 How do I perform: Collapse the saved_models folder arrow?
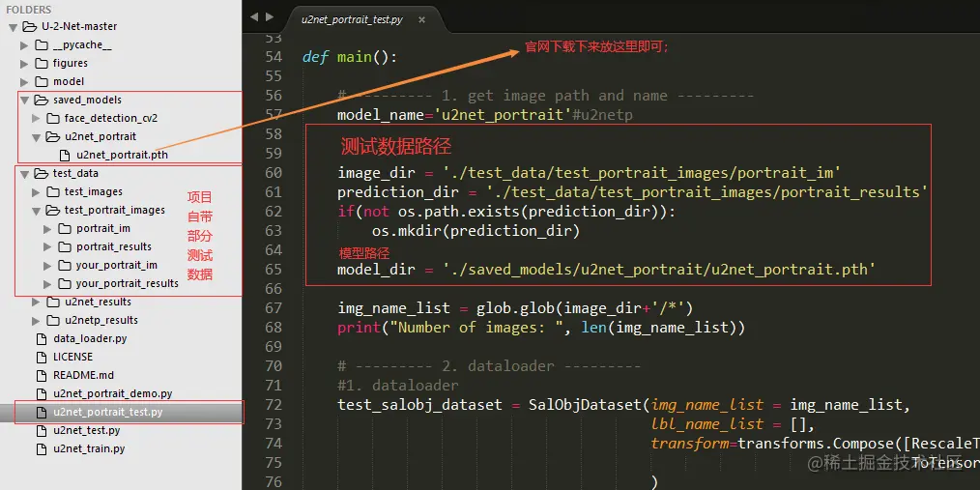(24, 100)
